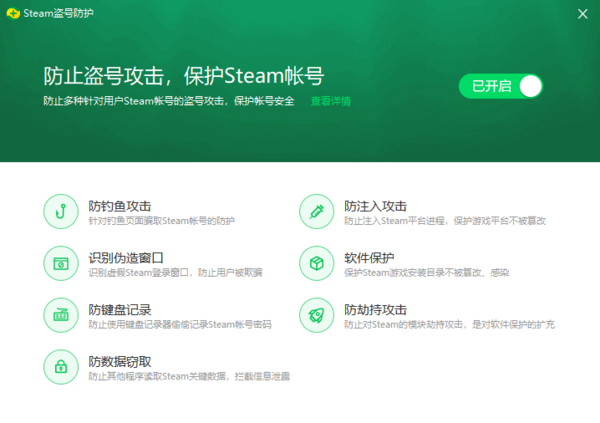
Task: Click subtitle 防止多种针对用户Steam帐号的盗号攻击
Action: (x=134, y=101)
